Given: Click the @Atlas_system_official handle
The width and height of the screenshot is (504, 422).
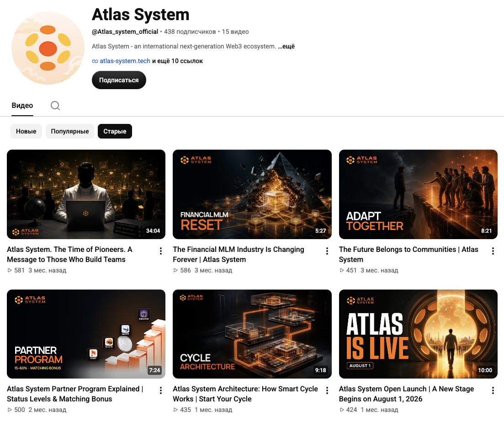Looking at the screenshot, I should (x=125, y=32).
